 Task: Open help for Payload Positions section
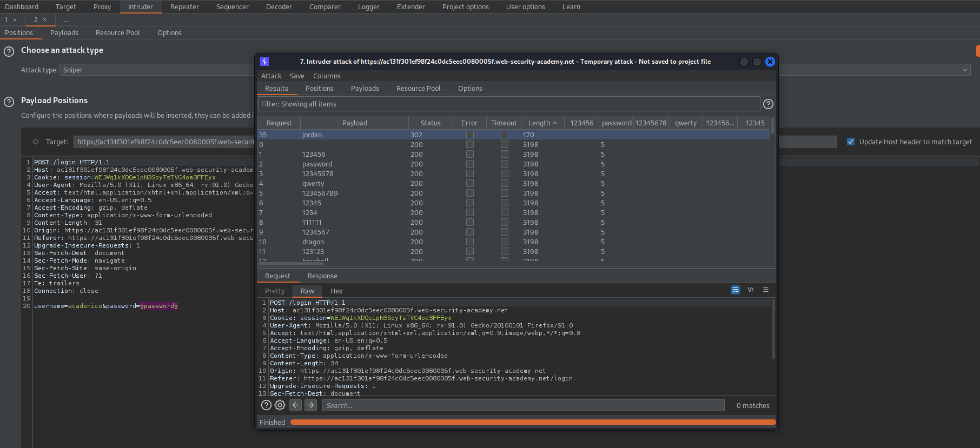click(x=9, y=102)
